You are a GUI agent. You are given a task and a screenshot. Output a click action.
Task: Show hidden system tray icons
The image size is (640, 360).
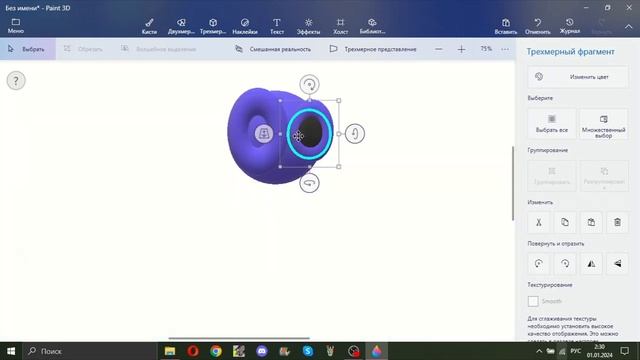point(539,351)
